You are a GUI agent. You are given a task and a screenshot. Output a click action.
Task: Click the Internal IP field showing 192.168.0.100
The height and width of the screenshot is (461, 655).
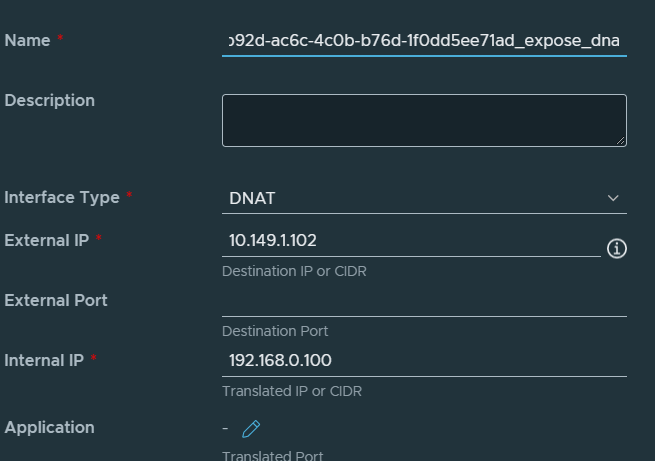(x=424, y=361)
